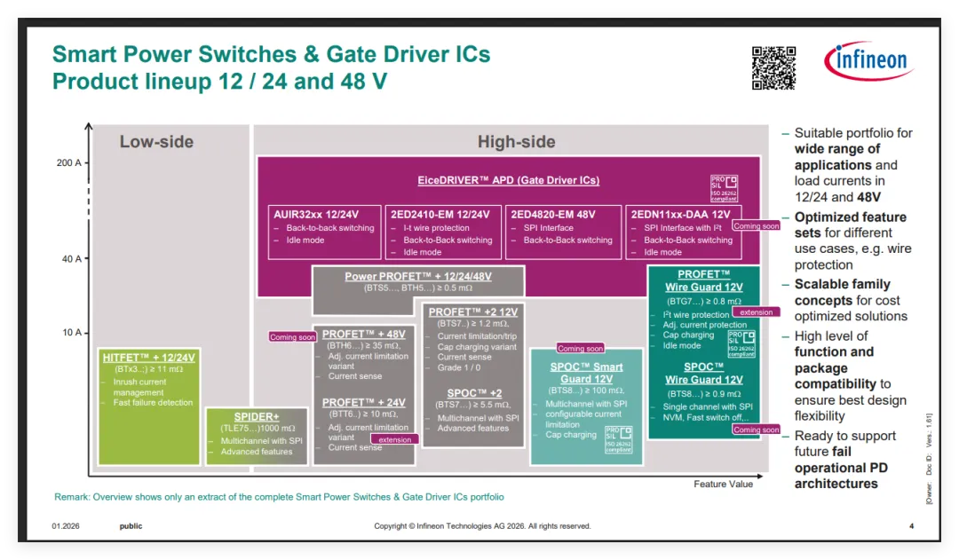The image size is (959, 560).
Task: Click the QR code at top right
Action: pos(773,67)
